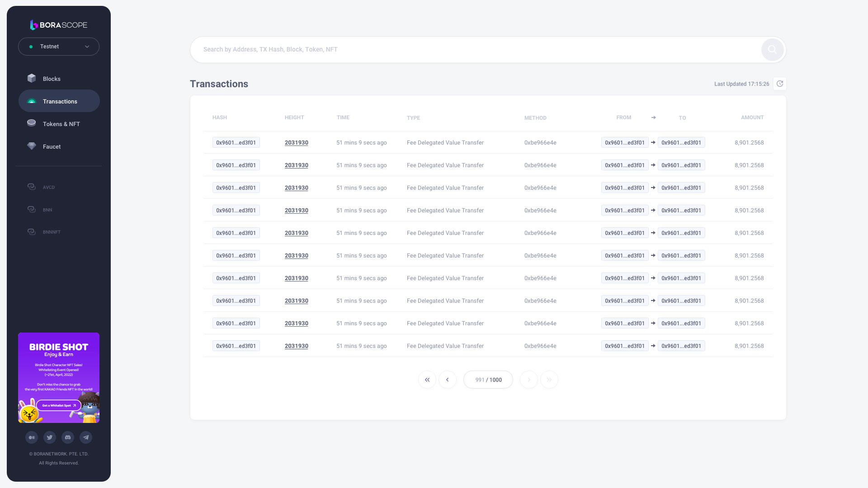This screenshot has width=868, height=488.
Task: Open the BNNNFT chain link
Action: coord(51,232)
